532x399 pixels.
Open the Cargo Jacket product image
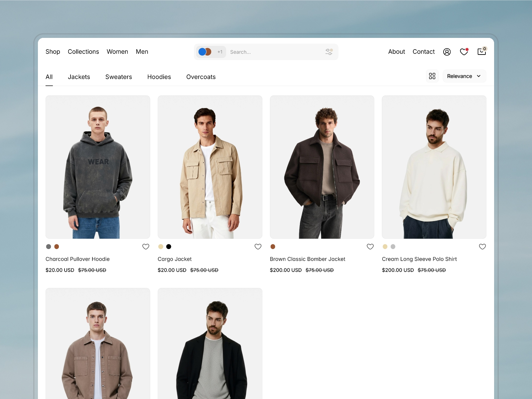coord(210,167)
